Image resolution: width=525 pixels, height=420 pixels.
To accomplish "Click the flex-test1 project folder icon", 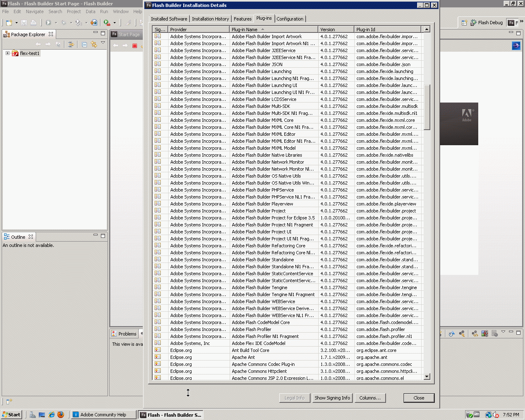I will click(x=15, y=53).
